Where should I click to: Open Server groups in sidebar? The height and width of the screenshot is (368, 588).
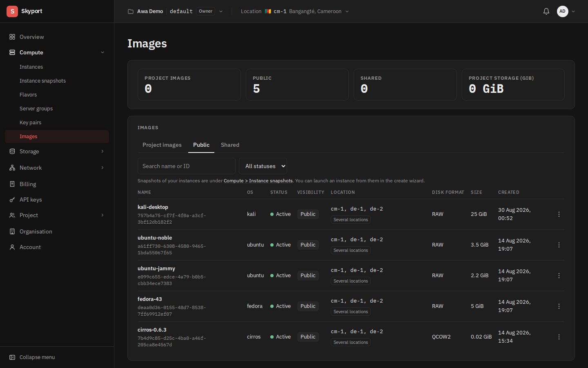tap(57, 109)
